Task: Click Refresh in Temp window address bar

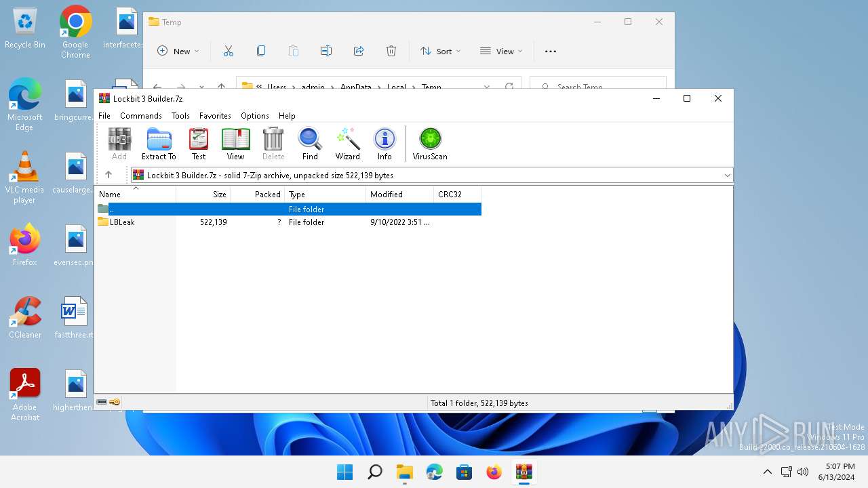Action: click(509, 86)
